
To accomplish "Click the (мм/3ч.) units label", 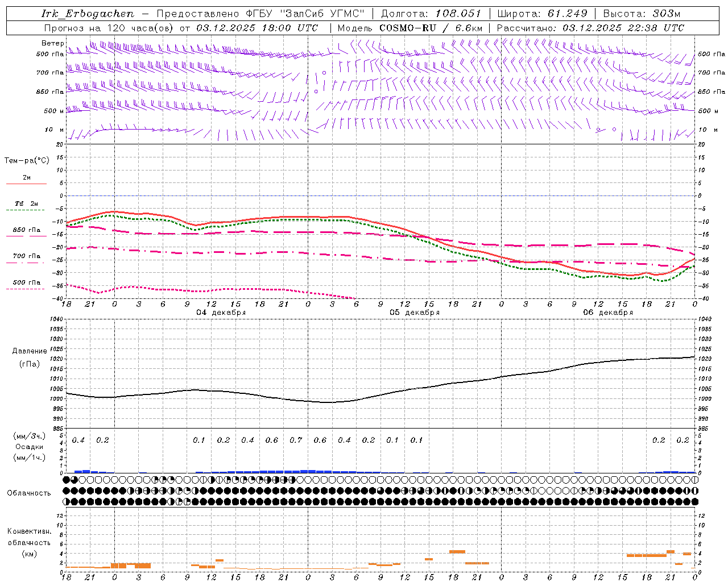I will click(x=30, y=436).
